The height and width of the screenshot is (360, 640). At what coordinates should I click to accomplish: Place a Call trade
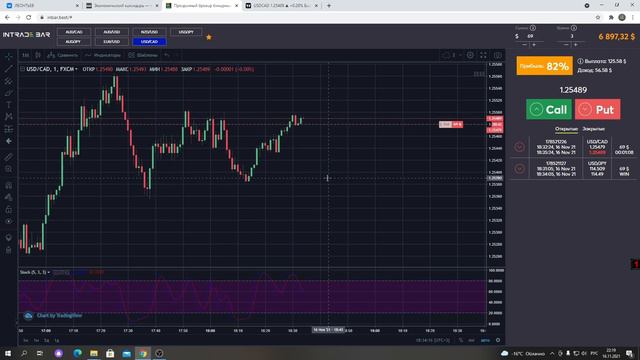coord(549,109)
